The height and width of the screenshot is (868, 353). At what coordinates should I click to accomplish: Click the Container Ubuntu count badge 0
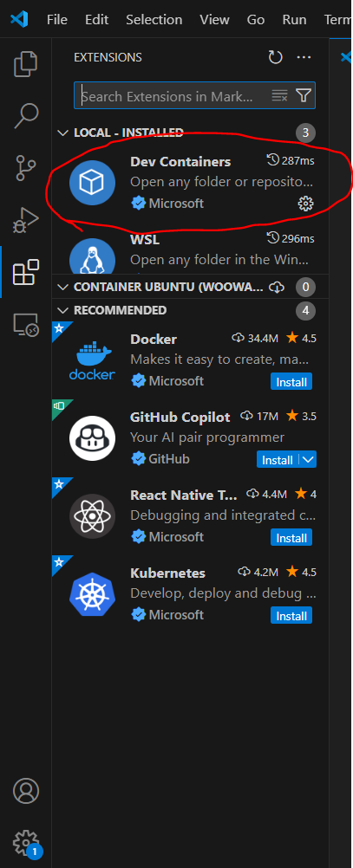[x=305, y=287]
